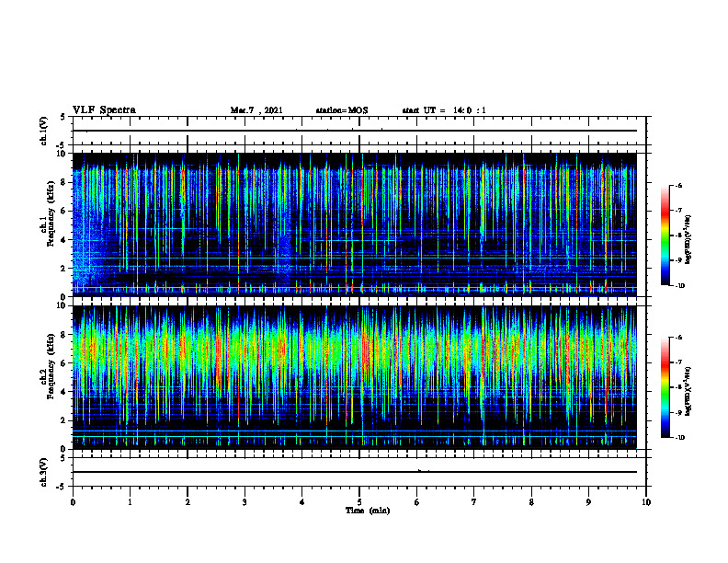This screenshot has height=563, width=728.
Task: Click the ch.2 spectrogram panel
Action: 355,377
